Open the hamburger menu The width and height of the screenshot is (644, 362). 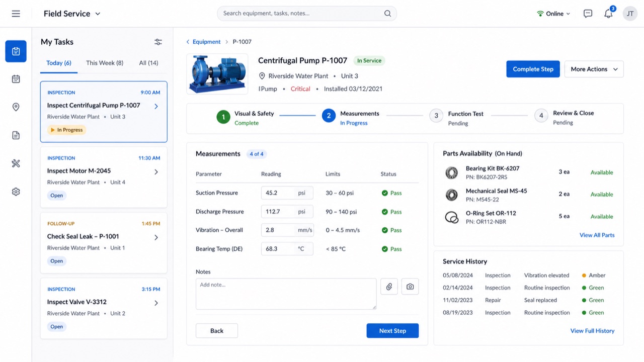(16, 14)
